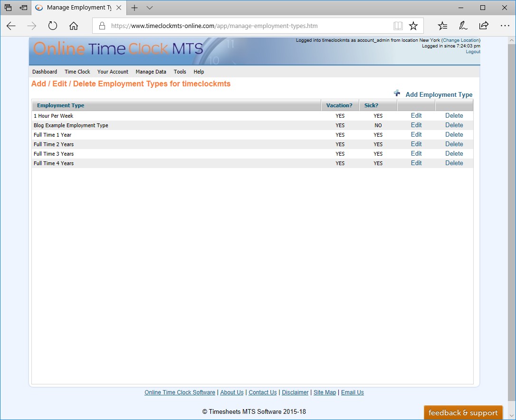Click the Full Time 3 Years name

(x=54, y=154)
